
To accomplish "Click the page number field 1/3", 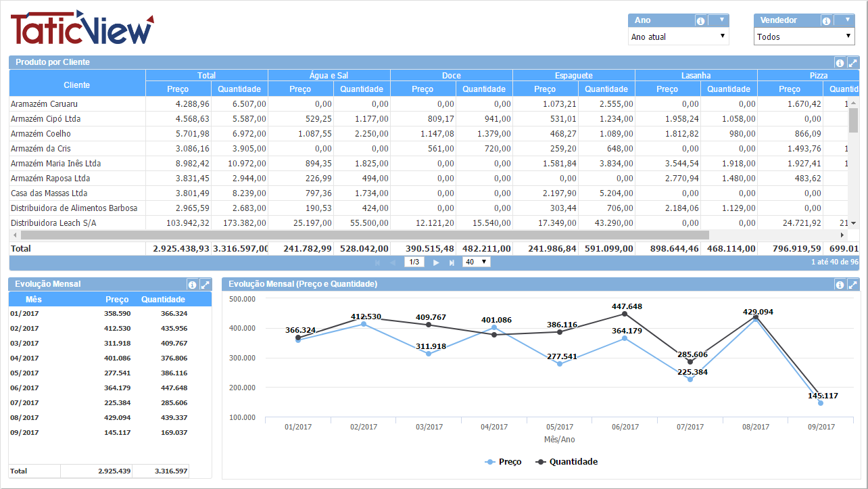I will (x=414, y=262).
